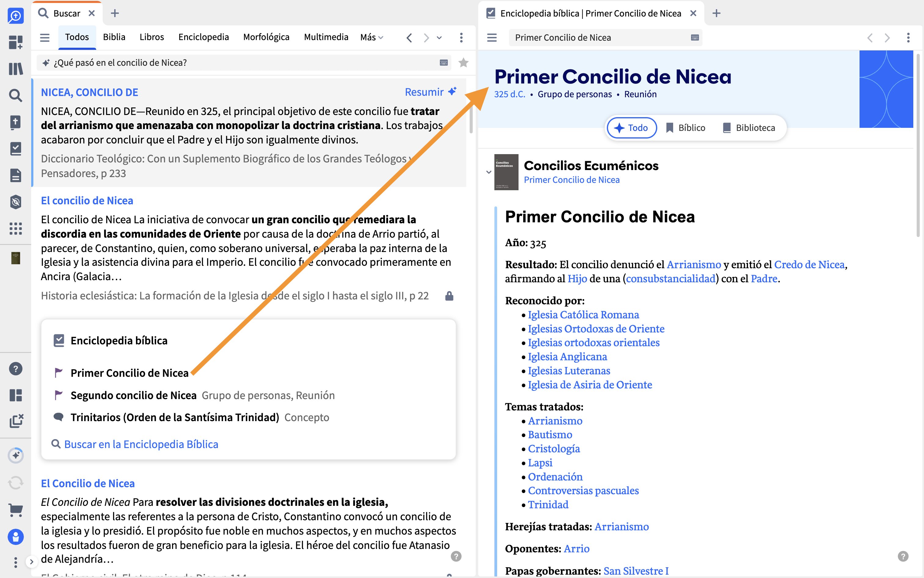The height and width of the screenshot is (578, 924).
Task: Open the dashboard add-tile icon in sidebar
Action: tap(16, 42)
